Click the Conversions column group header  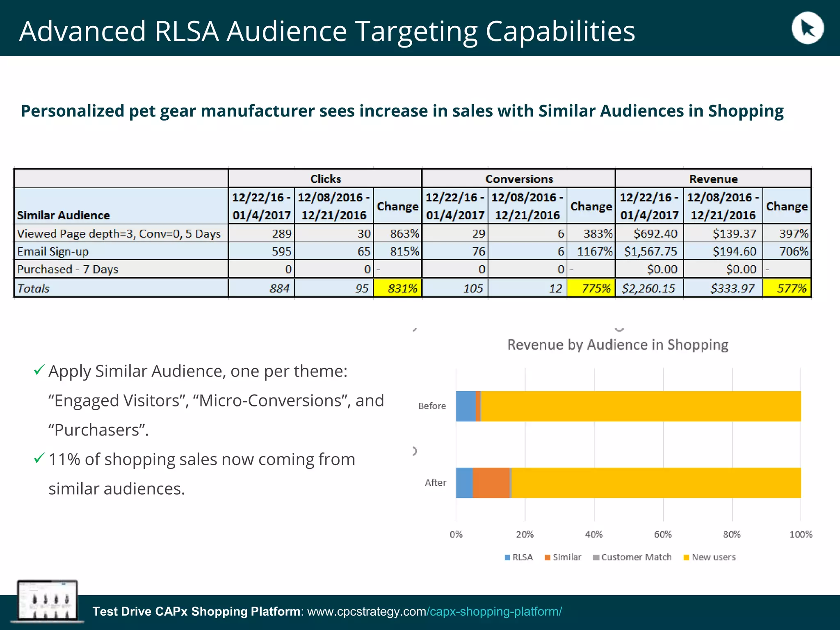(x=519, y=179)
